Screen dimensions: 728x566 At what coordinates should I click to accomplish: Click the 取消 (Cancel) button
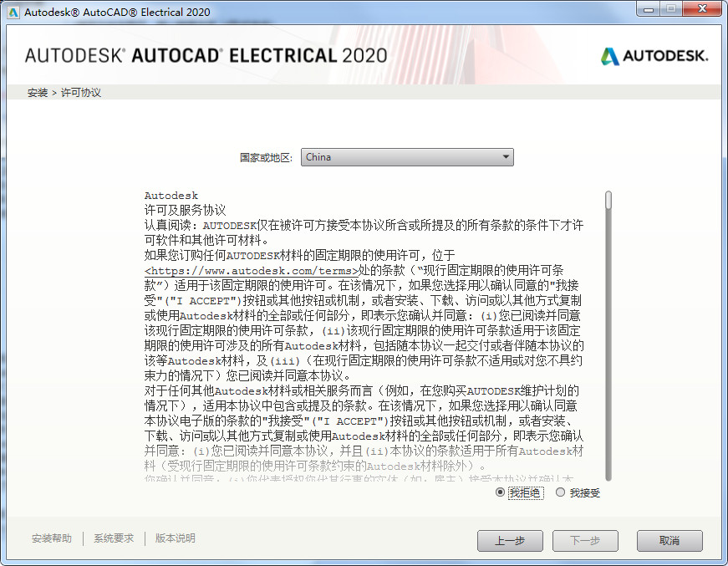[669, 541]
